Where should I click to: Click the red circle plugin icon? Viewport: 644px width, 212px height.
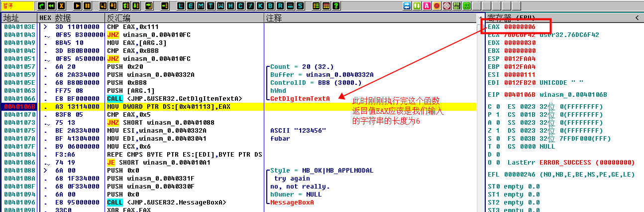click(x=437, y=6)
